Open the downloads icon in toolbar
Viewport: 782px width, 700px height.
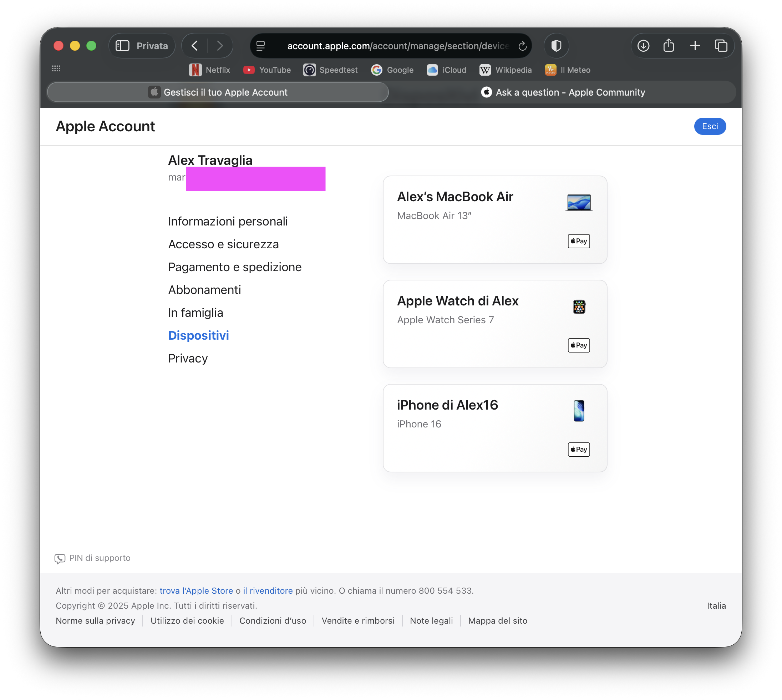(643, 46)
